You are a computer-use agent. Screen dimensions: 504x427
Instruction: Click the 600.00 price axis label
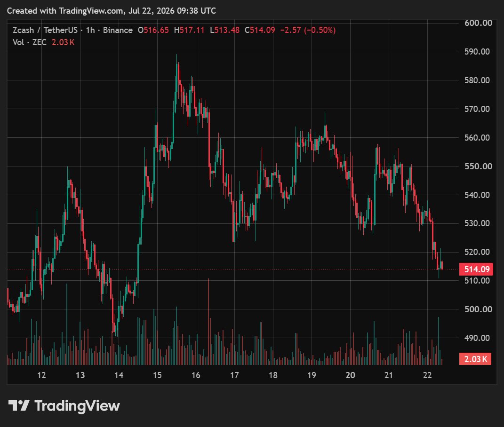(x=478, y=23)
